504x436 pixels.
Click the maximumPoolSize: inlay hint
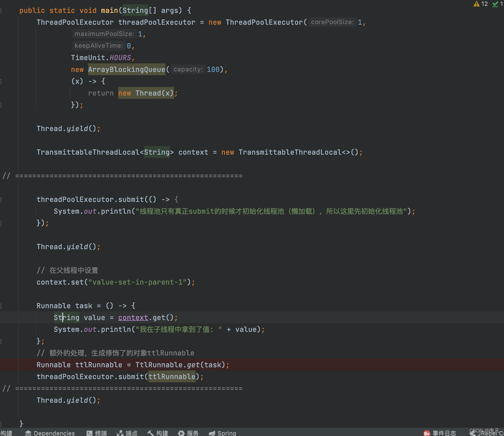pos(104,34)
